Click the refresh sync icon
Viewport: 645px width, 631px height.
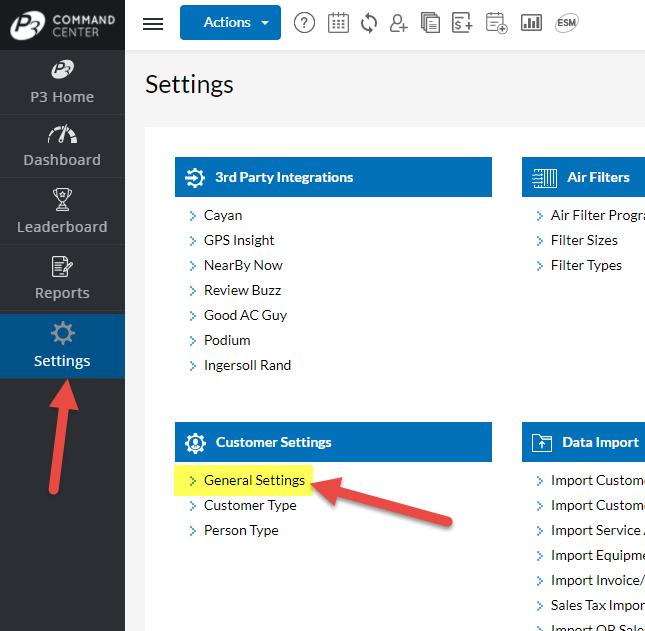(x=369, y=23)
